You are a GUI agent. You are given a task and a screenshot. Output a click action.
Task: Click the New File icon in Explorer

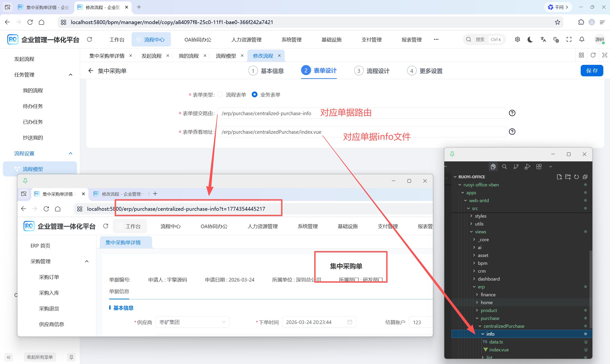click(559, 177)
